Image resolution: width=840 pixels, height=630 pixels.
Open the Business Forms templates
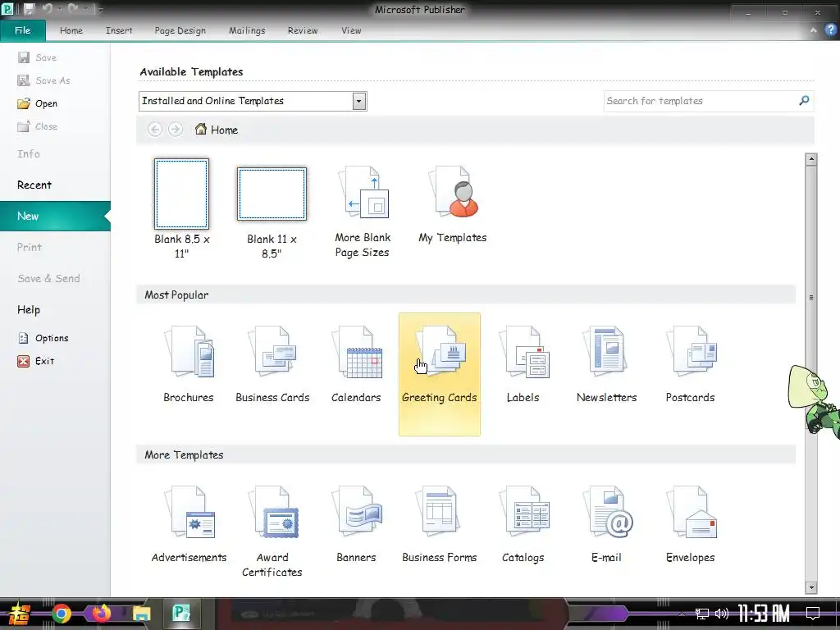pyautogui.click(x=440, y=524)
